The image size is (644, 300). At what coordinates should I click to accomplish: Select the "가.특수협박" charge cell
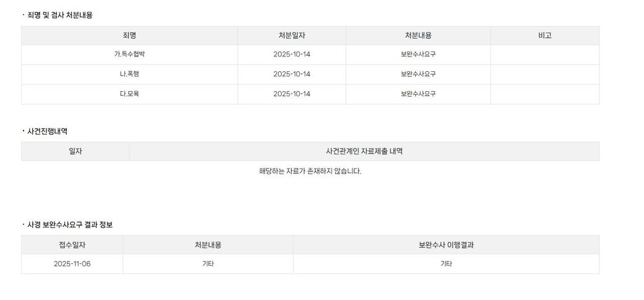[x=129, y=55]
